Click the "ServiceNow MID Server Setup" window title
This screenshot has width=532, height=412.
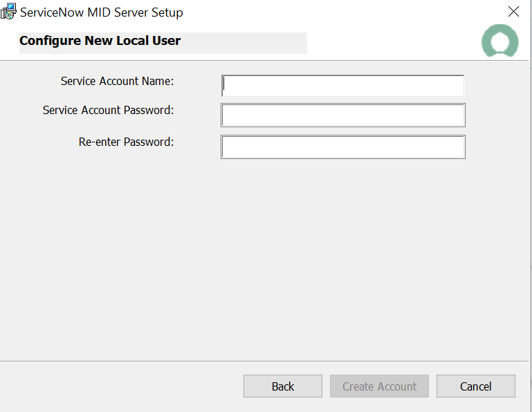[x=102, y=12]
